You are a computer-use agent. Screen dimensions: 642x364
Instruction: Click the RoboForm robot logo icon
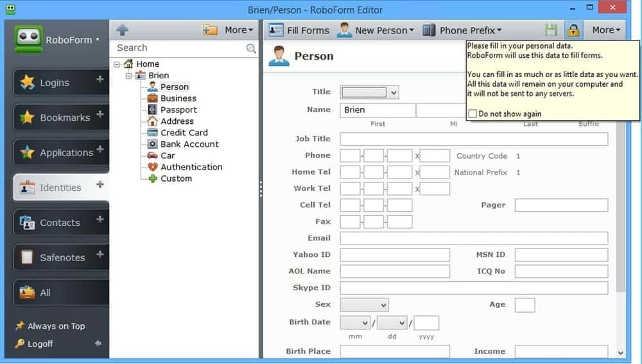(x=28, y=39)
